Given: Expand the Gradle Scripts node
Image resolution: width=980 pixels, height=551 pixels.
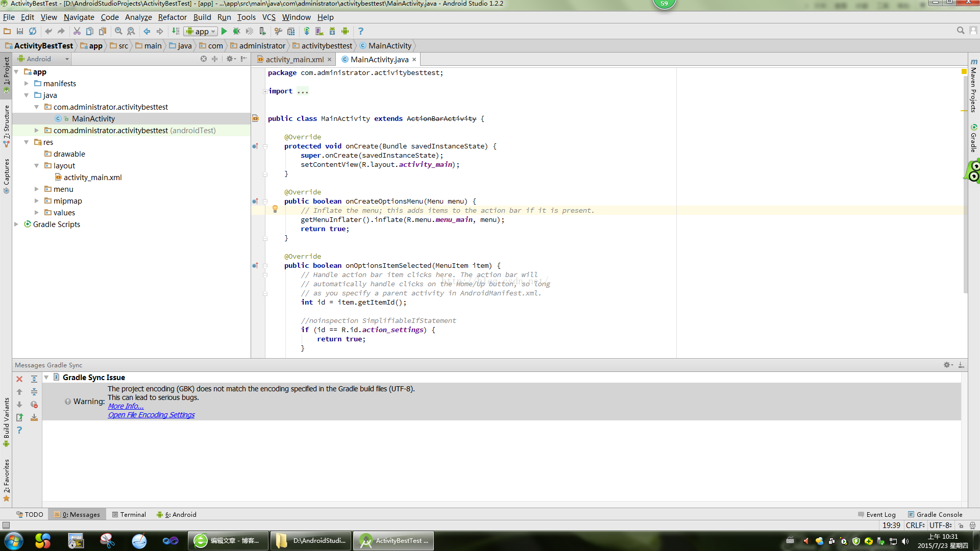Looking at the screenshot, I should [x=16, y=224].
